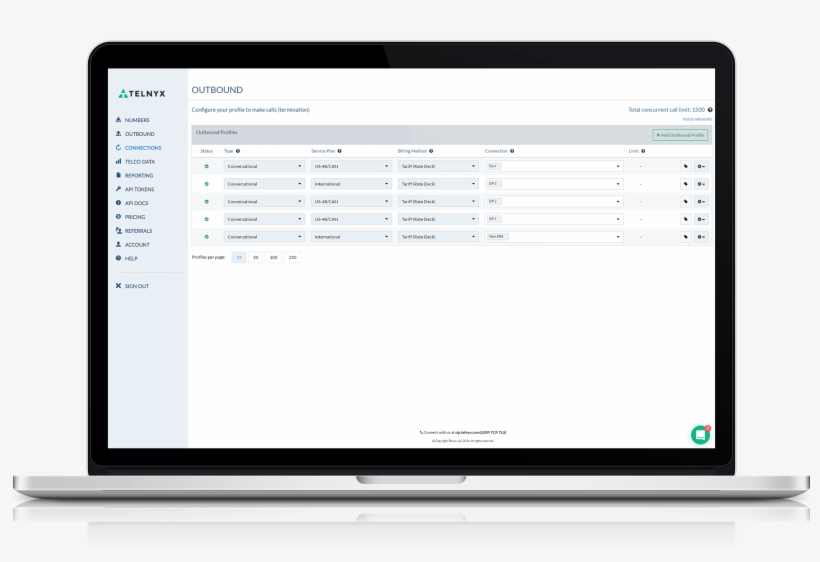
Task: Open the chat widget bubble
Action: pos(700,435)
